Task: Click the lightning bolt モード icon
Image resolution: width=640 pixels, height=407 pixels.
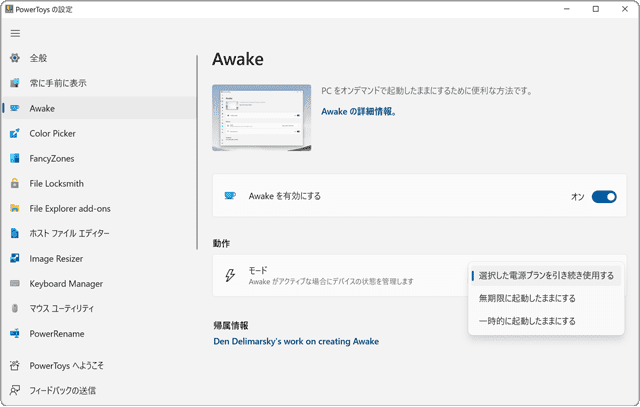Action: point(230,276)
